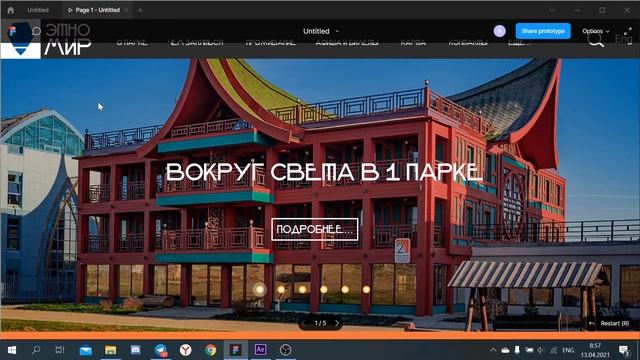640x360 pixels.
Task: Open the ПРОЖИВАНИЕ menu item
Action: click(x=271, y=42)
